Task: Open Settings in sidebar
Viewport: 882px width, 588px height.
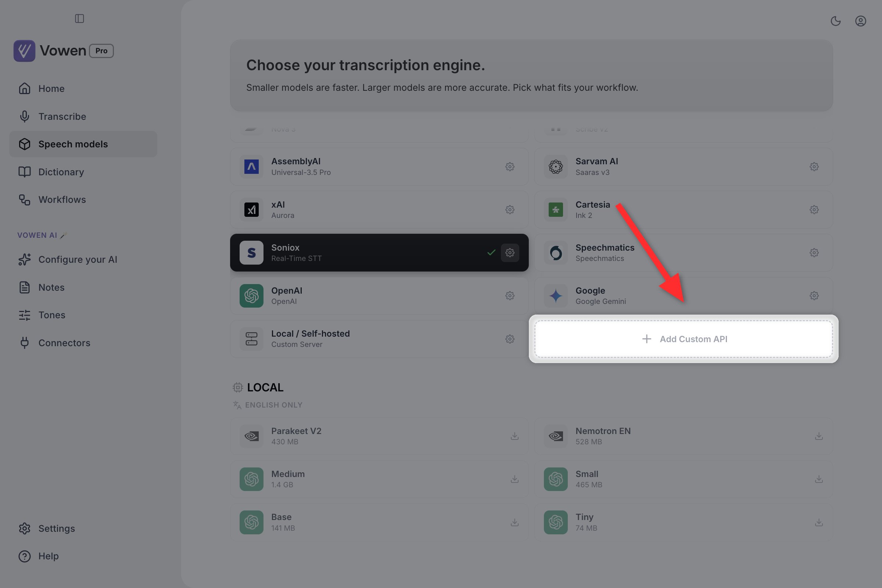Action: click(83, 528)
